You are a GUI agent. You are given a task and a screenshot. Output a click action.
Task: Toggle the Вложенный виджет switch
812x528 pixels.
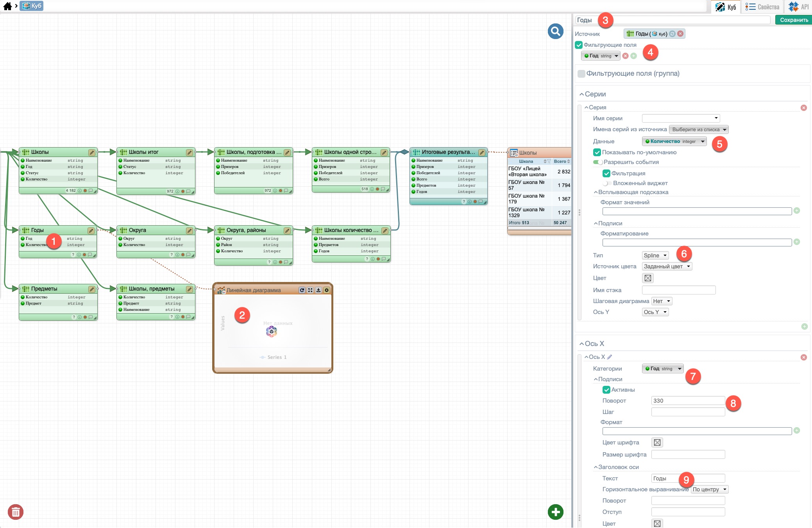(x=607, y=183)
